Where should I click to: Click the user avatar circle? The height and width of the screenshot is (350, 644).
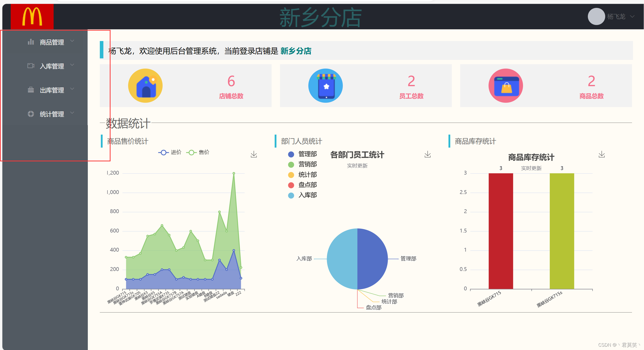pos(596,17)
